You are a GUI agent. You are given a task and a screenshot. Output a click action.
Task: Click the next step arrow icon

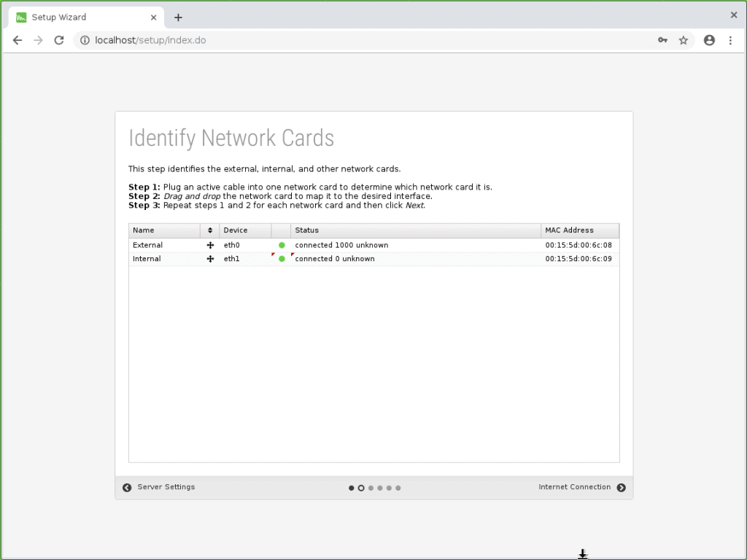tap(622, 488)
